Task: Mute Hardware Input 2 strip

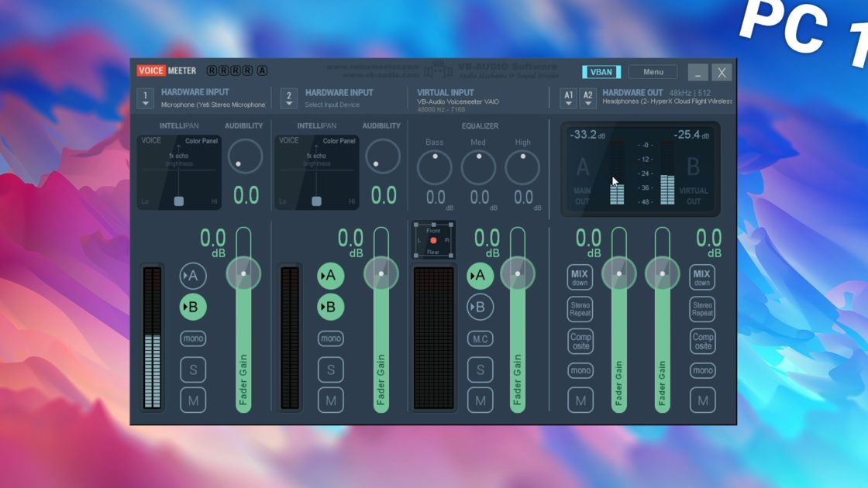Action: click(330, 400)
